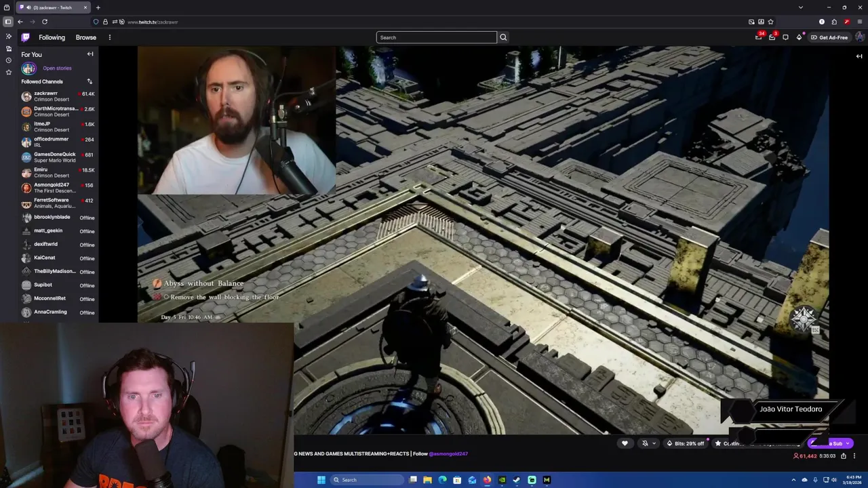This screenshot has width=868, height=488.
Task: Open the three-dot more menu beside Browse
Action: coord(109,37)
